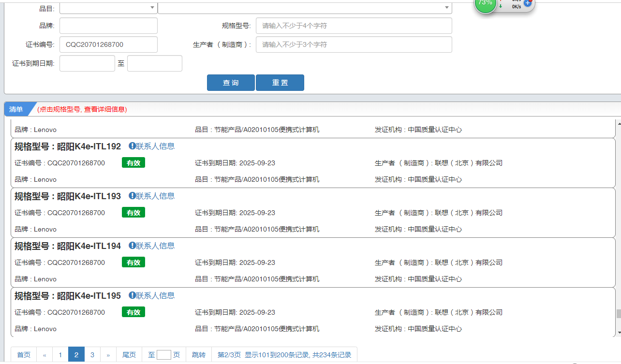Focus the 规格型号 search field

354,26
